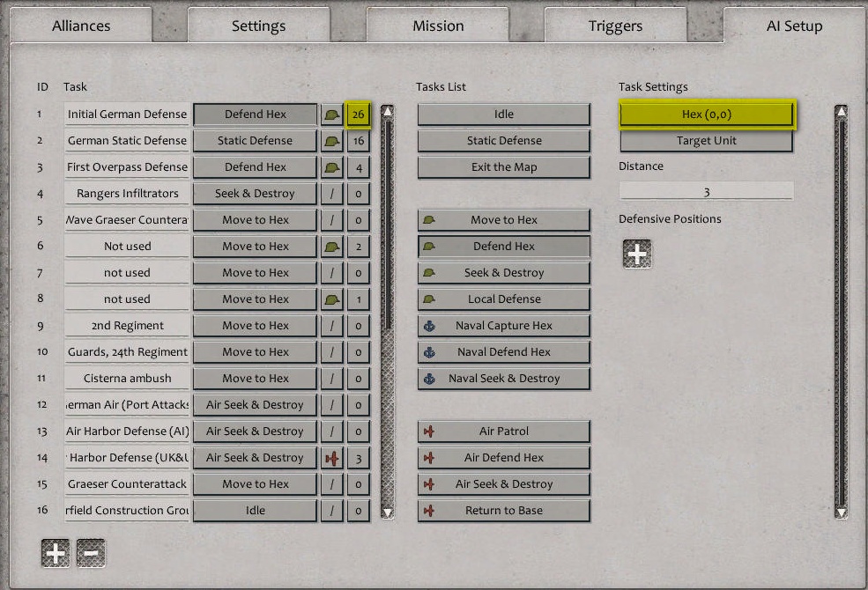This screenshot has width=868, height=590.
Task: Edit the Cisterna ambush task name
Action: tap(127, 379)
